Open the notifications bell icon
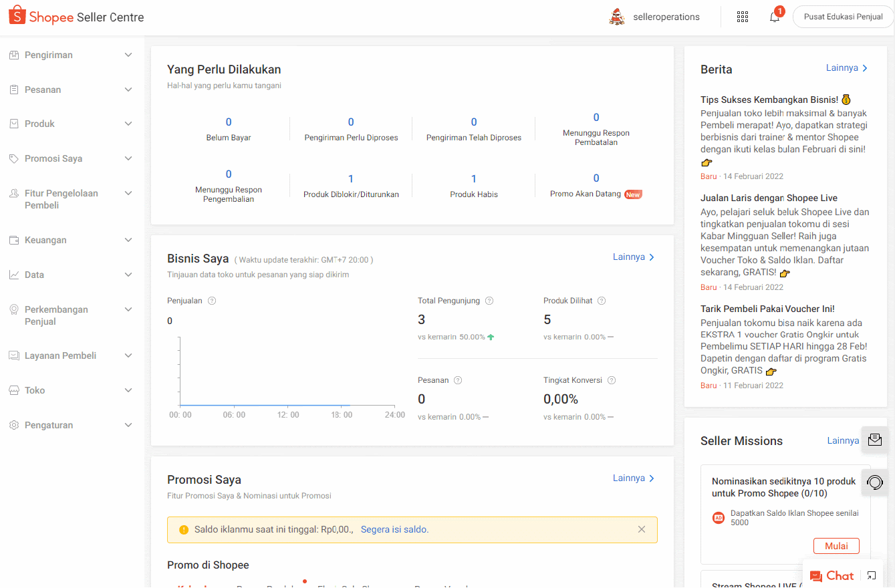Viewport: 895px width, 588px height. 774,16
